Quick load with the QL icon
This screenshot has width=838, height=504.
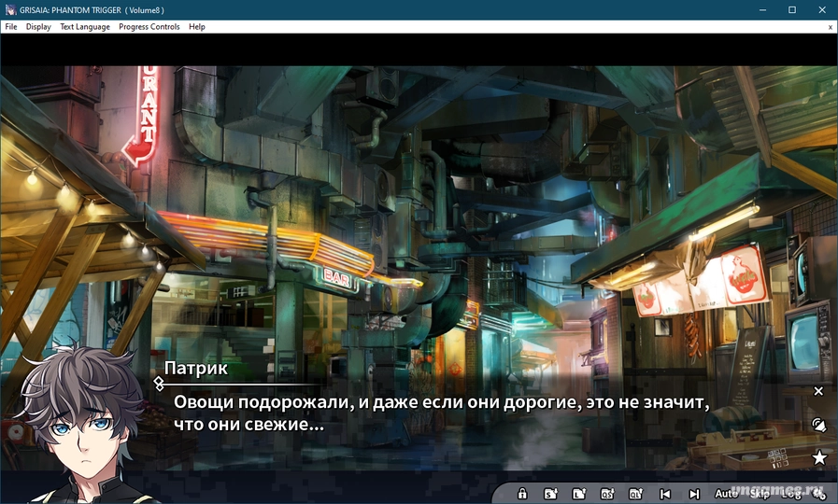[x=636, y=494]
